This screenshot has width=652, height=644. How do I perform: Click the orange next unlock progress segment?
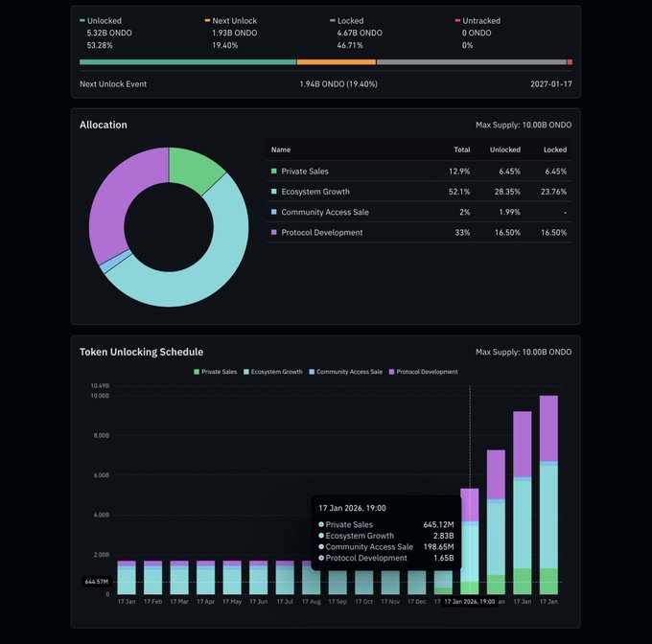[337, 62]
